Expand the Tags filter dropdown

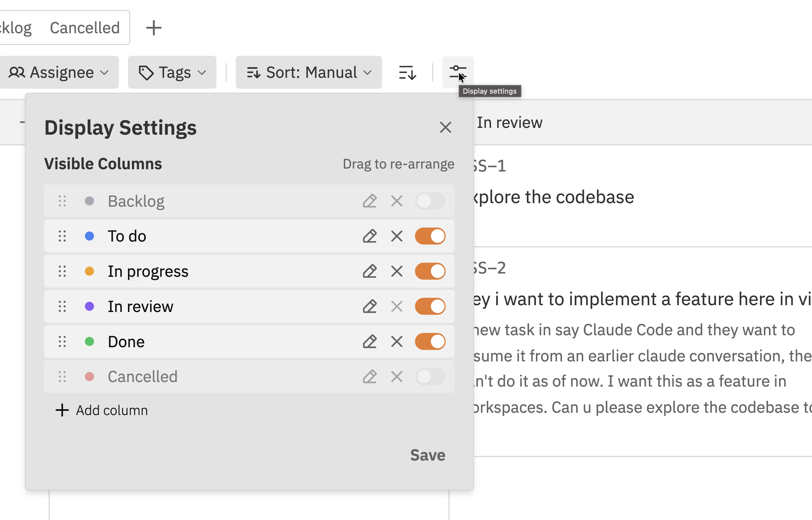pyautogui.click(x=172, y=72)
